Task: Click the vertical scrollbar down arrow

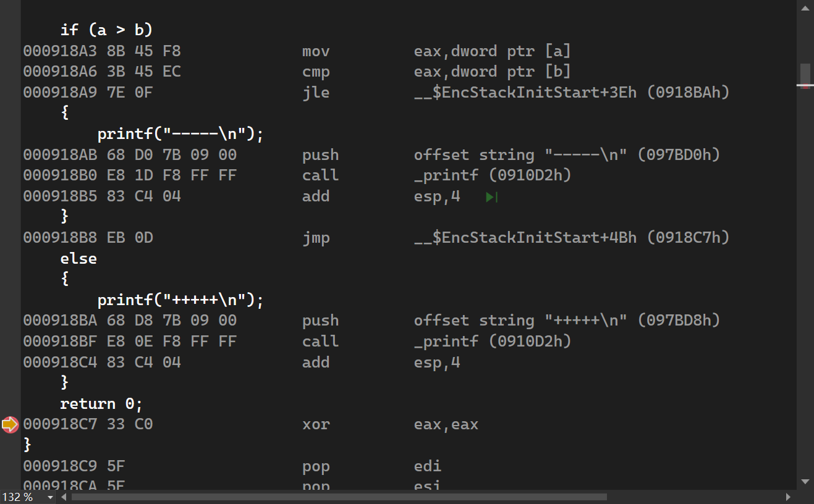Action: 805,482
